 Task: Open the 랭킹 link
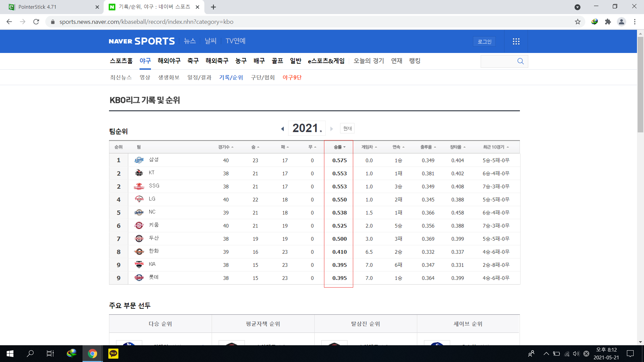pos(415,61)
